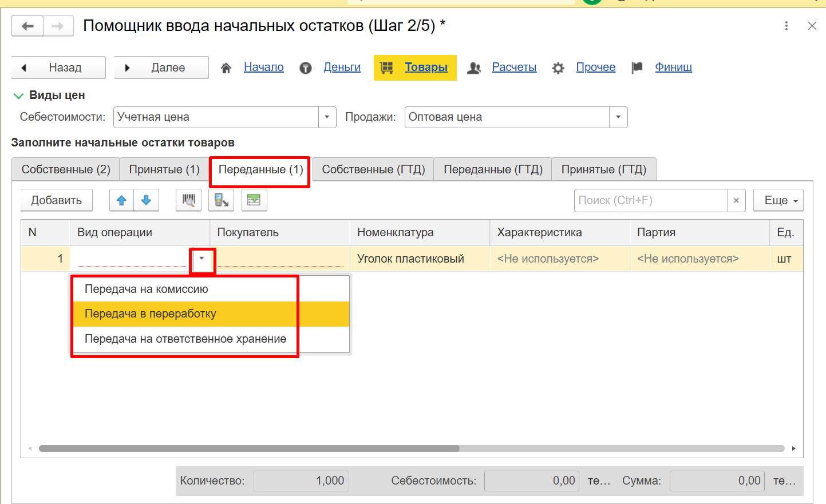Select Передача на комиссию option

147,289
